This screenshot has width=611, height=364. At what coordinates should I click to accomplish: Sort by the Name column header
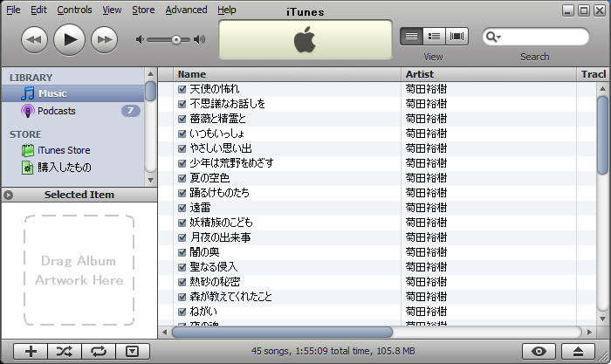point(287,74)
